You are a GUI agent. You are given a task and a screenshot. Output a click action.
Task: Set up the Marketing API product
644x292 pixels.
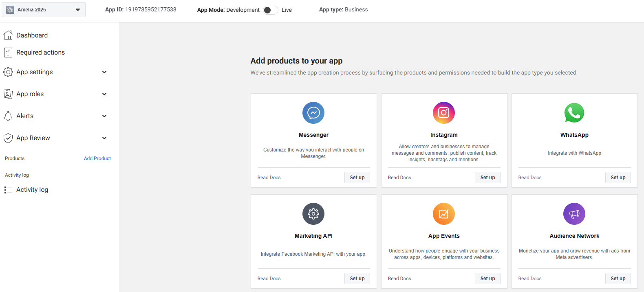click(357, 279)
